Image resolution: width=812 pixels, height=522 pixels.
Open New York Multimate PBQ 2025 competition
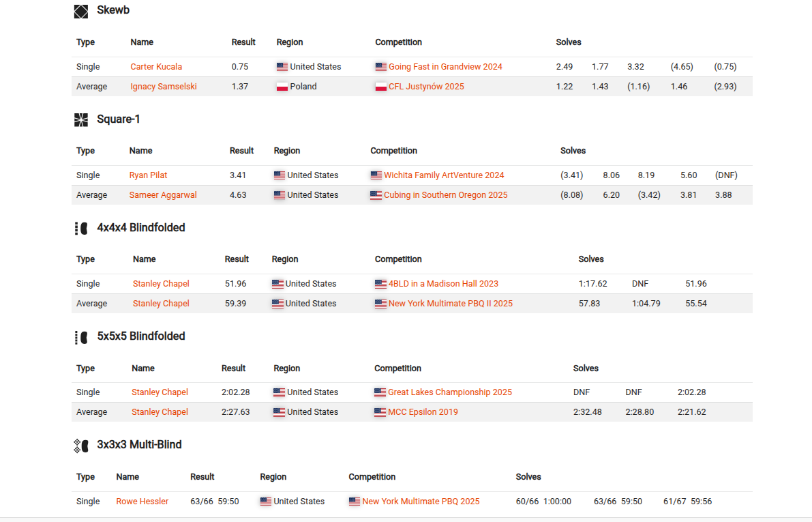point(421,502)
